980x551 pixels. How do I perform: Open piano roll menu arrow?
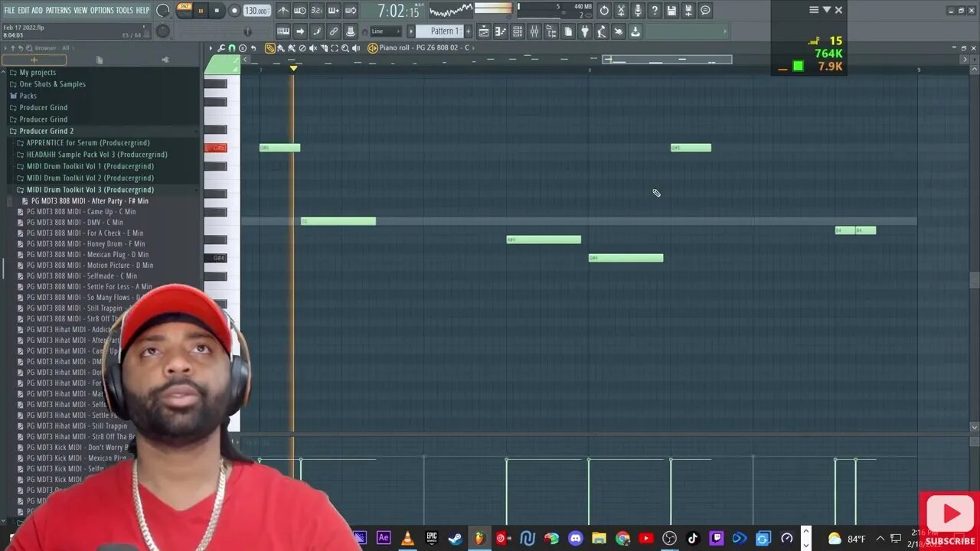point(211,48)
